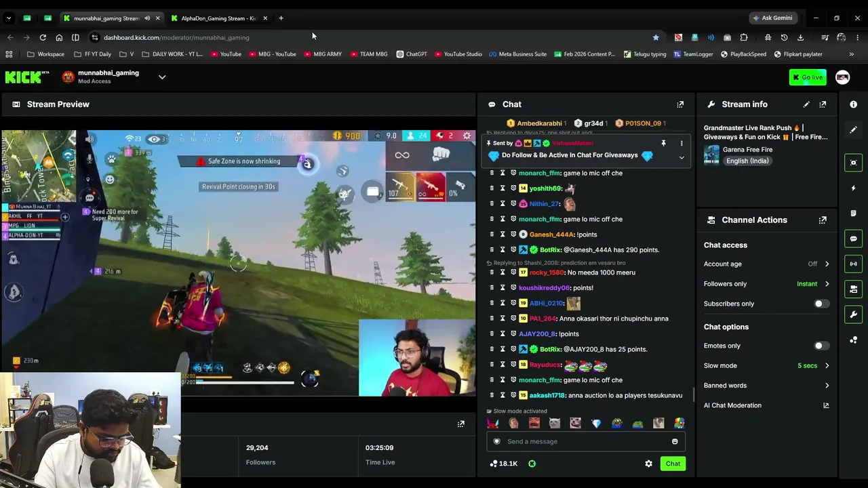868x488 pixels.
Task: Open three-dot menu on pinned message
Action: (x=682, y=144)
